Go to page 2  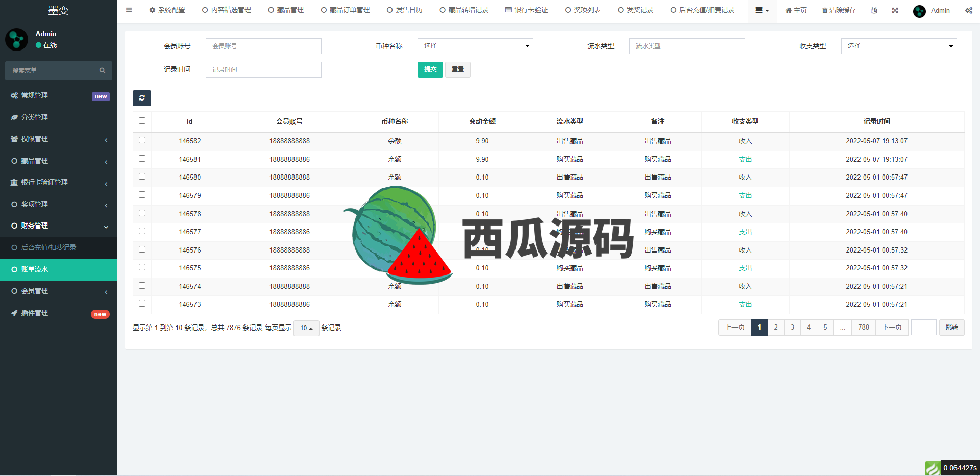point(776,328)
